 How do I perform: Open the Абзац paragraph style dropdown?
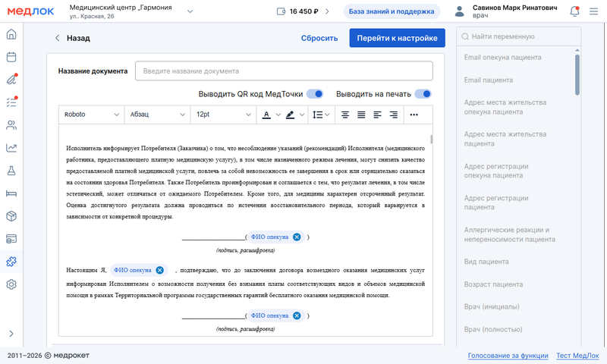click(157, 115)
